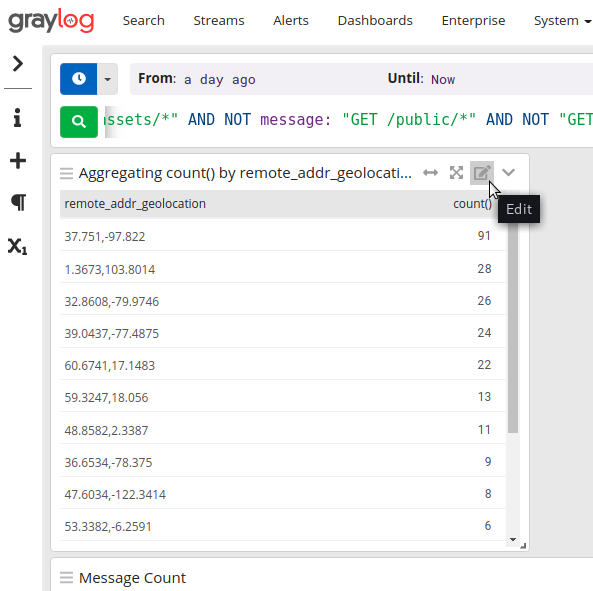Expand aggregation widget to full screen

456,173
